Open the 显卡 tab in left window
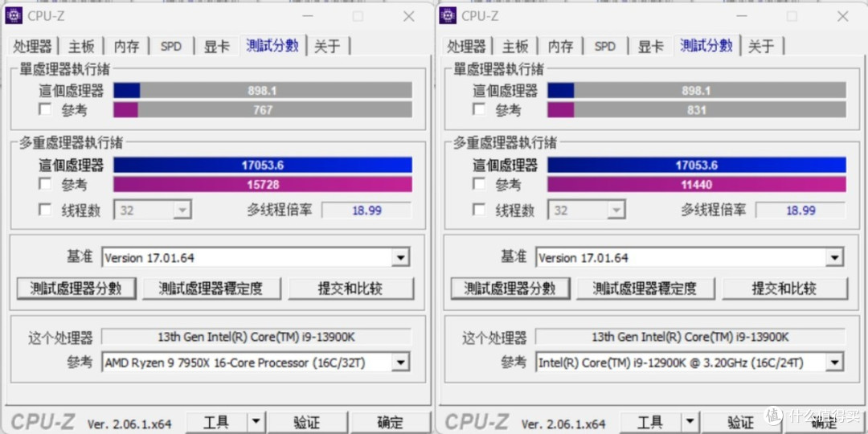The width and height of the screenshot is (868, 434). pos(216,47)
